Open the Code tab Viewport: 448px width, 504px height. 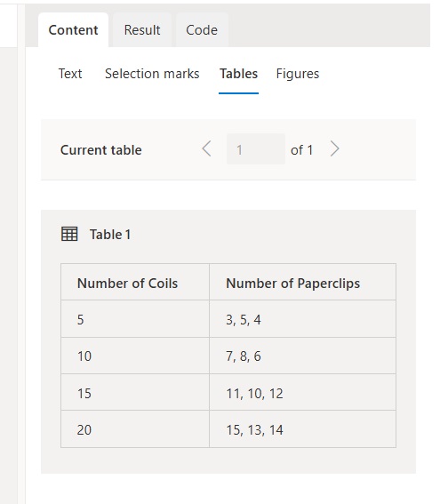tap(202, 30)
